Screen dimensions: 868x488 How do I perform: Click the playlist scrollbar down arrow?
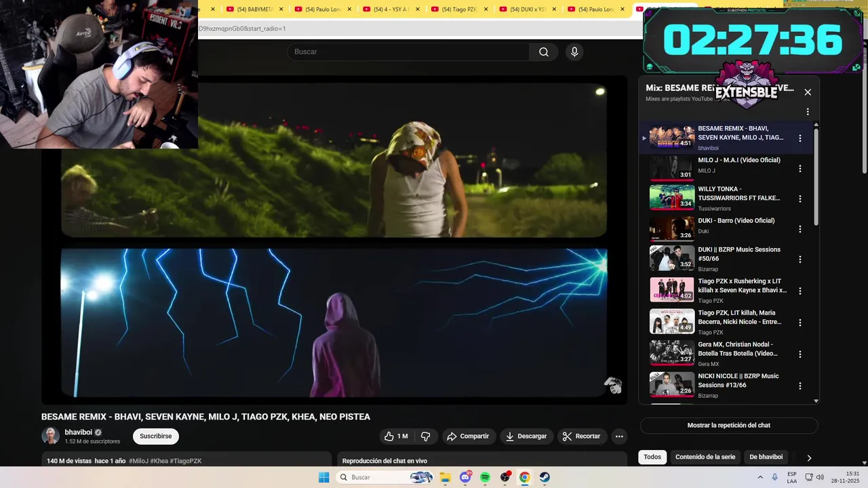pos(816,401)
